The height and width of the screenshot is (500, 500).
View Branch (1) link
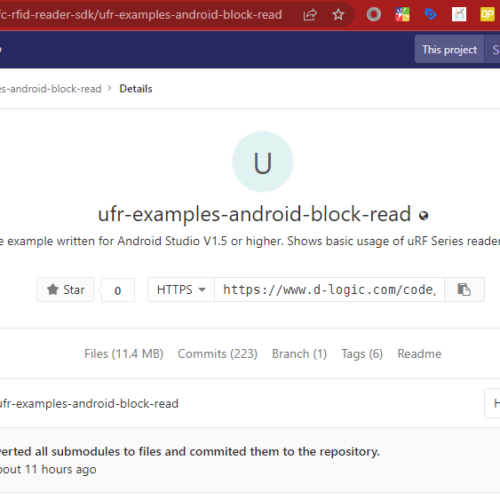[299, 354]
